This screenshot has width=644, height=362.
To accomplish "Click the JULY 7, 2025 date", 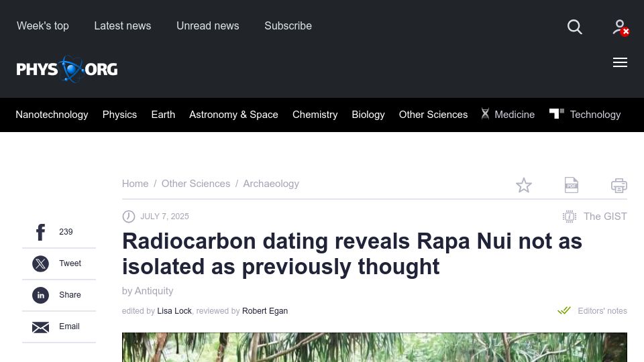I will [165, 217].
